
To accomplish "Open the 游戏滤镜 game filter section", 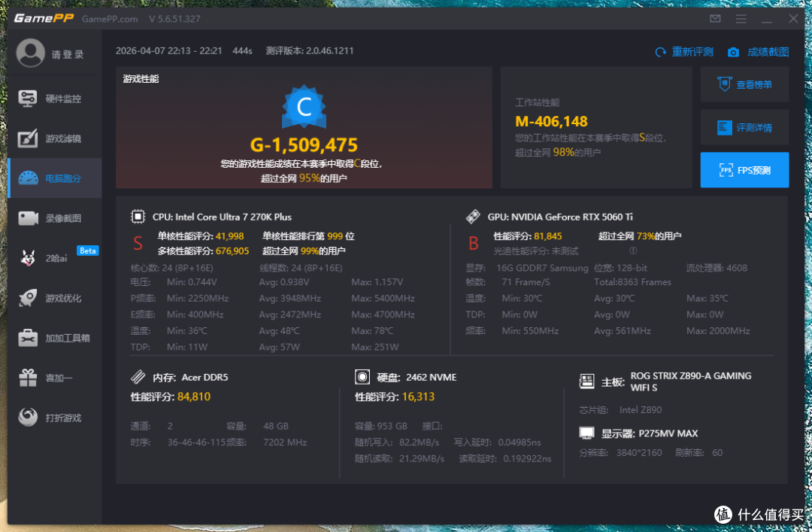I will (54, 138).
